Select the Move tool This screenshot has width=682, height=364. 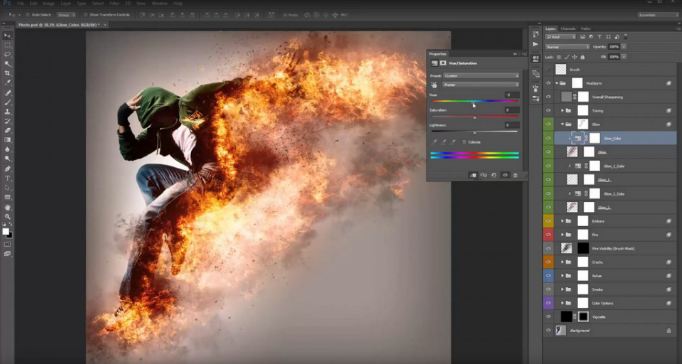click(7, 36)
